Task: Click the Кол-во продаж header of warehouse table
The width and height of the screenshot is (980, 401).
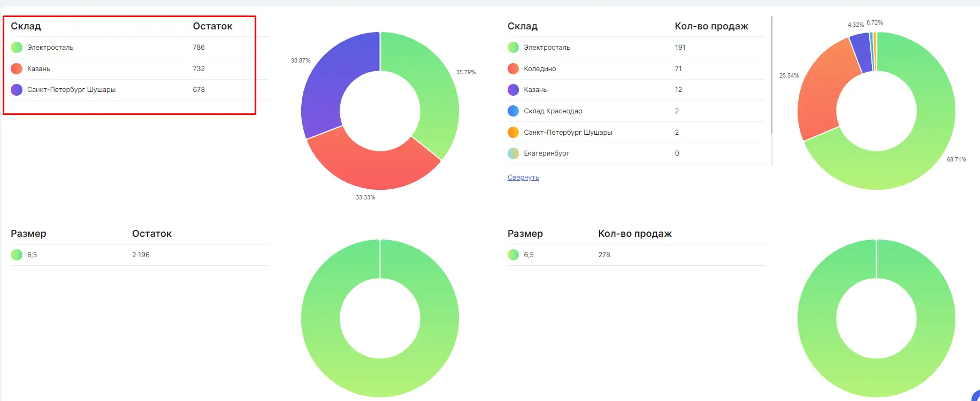Action: coord(711,26)
